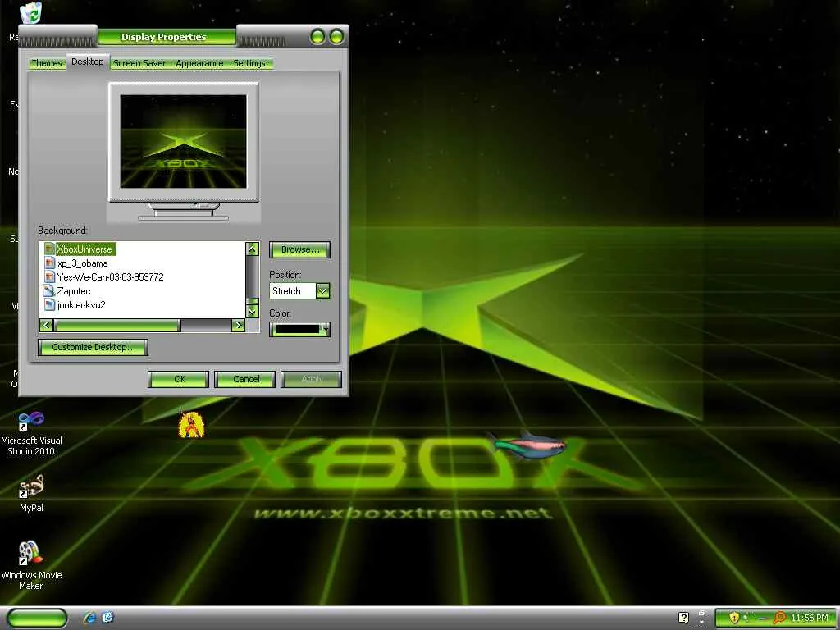Open Windows Movie Maker shortcut
This screenshot has width=840, height=630.
pyautogui.click(x=31, y=565)
